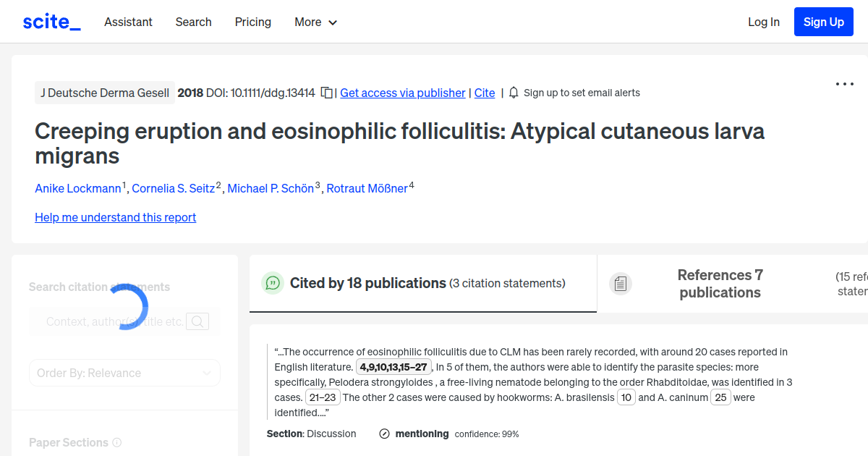868x456 pixels.
Task: Switch to the References 7 publications tab
Action: click(x=720, y=284)
